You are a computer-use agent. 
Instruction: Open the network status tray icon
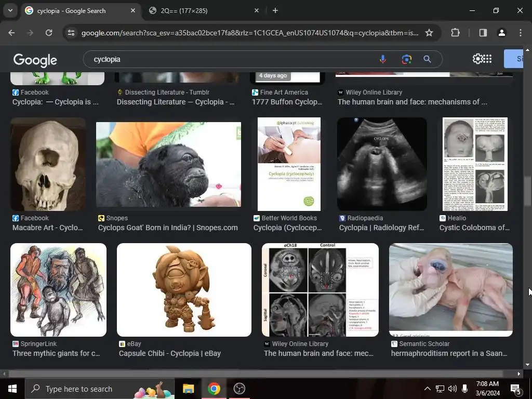click(440, 389)
